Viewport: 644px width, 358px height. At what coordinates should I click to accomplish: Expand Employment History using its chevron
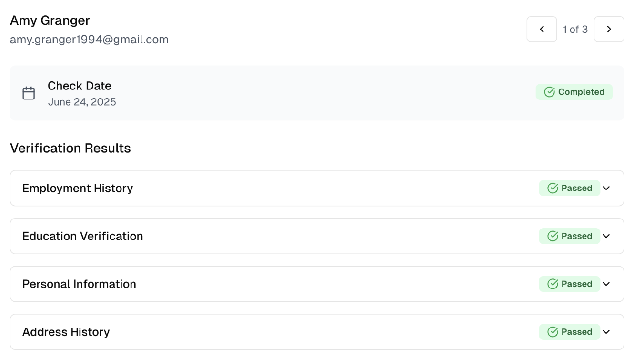tap(606, 188)
